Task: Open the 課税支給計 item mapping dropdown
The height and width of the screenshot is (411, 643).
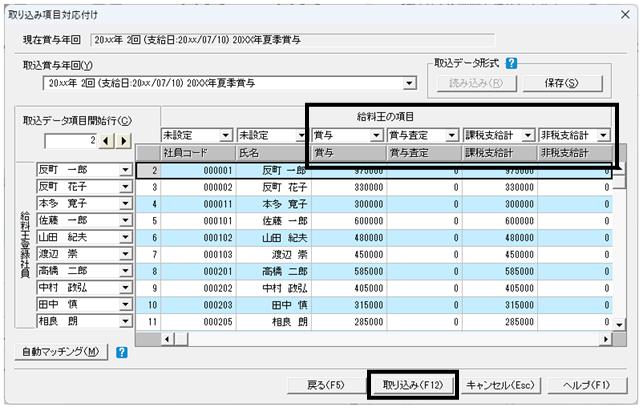Action: 528,135
